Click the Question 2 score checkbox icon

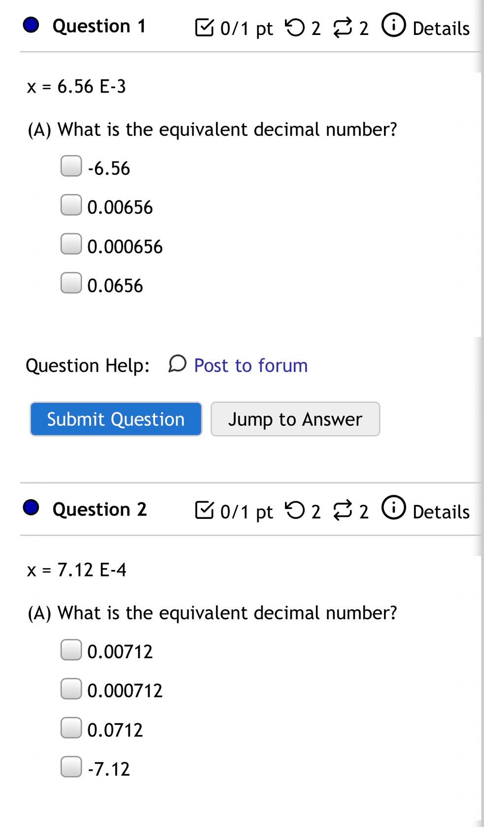(x=205, y=510)
